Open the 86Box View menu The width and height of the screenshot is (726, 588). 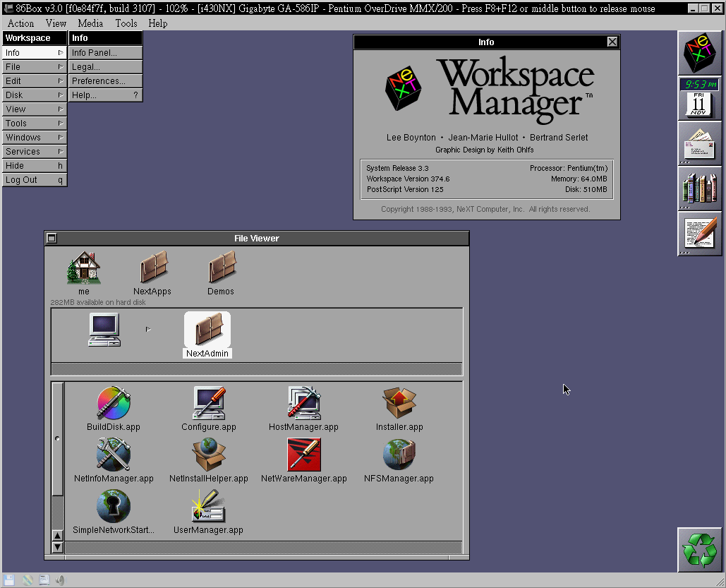[x=56, y=23]
